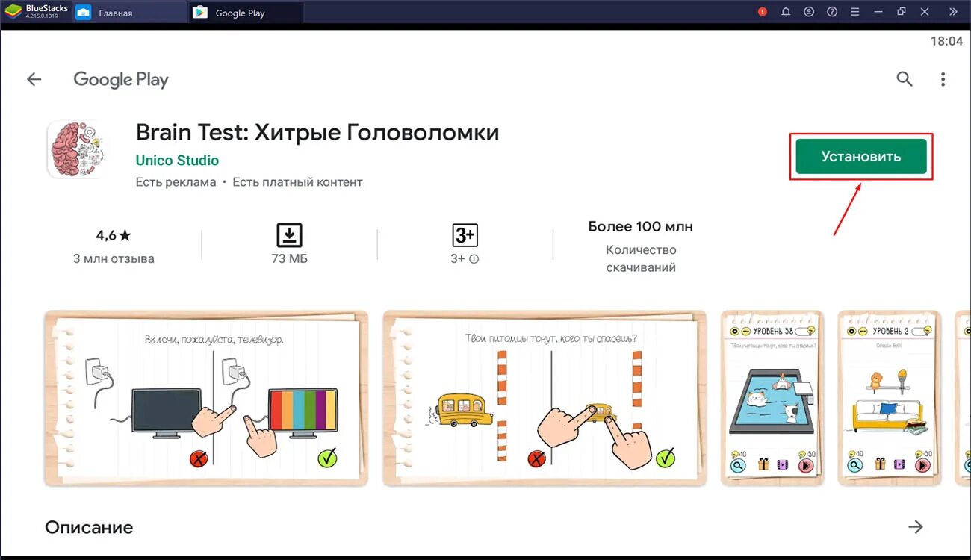The height and width of the screenshot is (560, 971).
Task: Open the Уровень 2 screenshot
Action: click(x=889, y=399)
